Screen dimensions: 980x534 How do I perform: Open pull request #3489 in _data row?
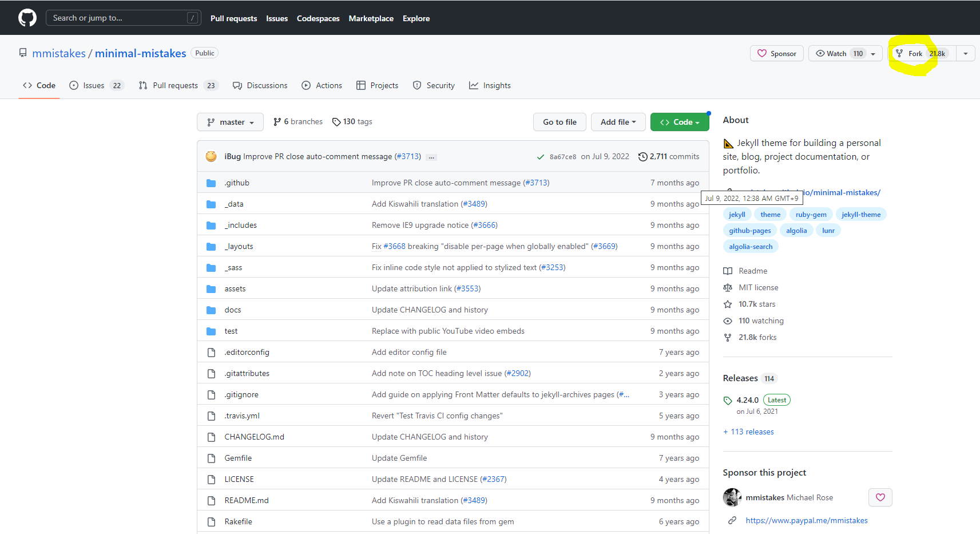pyautogui.click(x=474, y=204)
